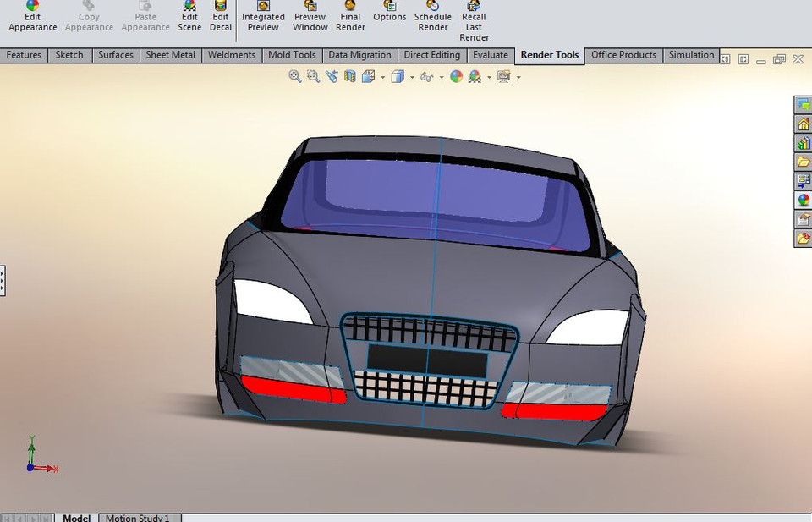Open the Schedule Render dialog
The image size is (812, 522).
[x=432, y=17]
